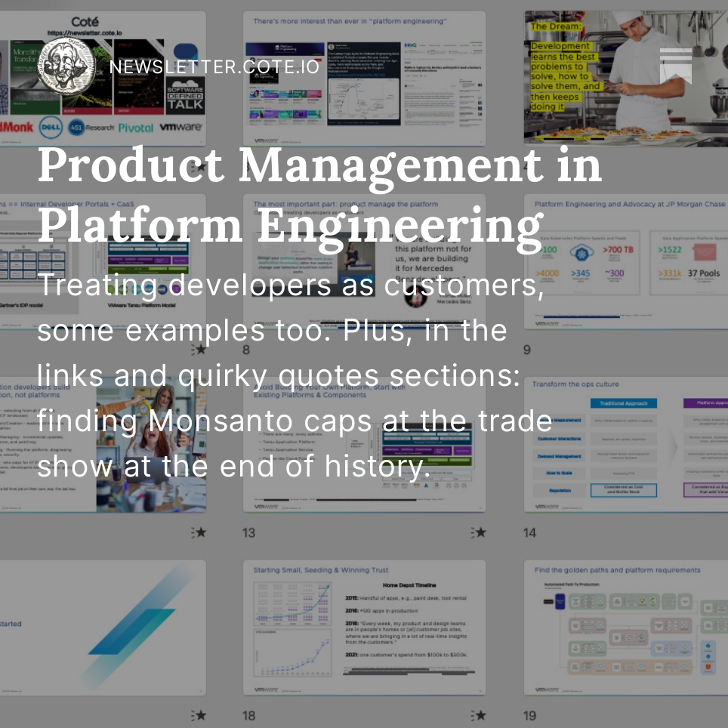Open the NEWSLETTER.COTE.IO link
The image size is (728, 728).
pos(214,67)
